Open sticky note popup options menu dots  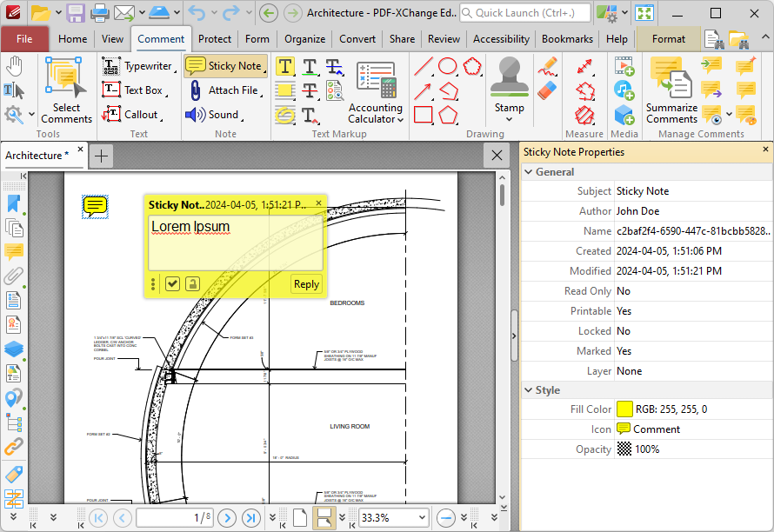[153, 283]
